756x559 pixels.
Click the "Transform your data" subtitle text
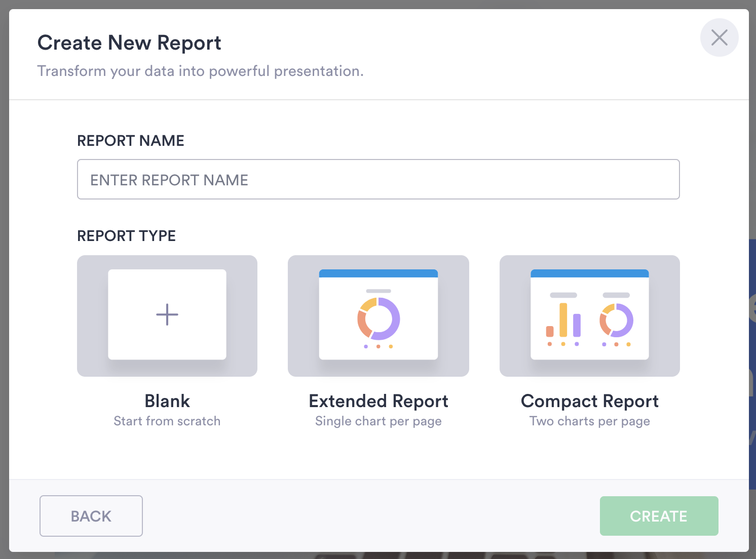coord(201,71)
